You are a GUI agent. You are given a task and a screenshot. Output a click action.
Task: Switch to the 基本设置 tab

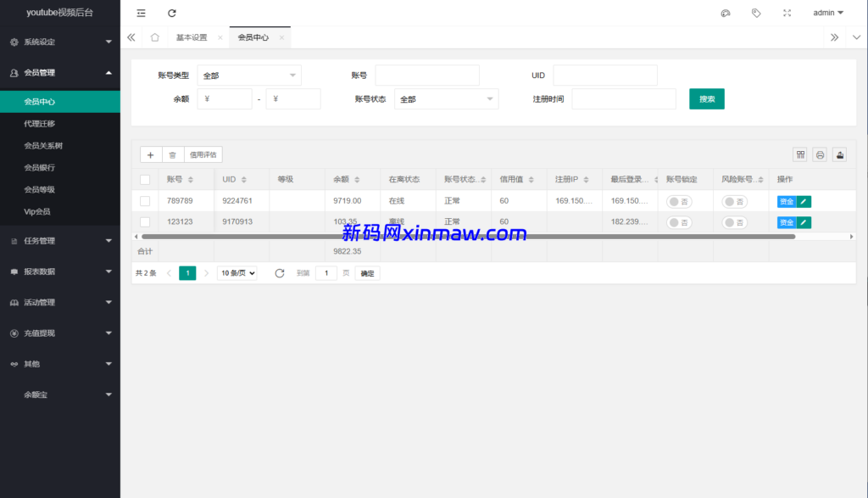click(x=192, y=37)
